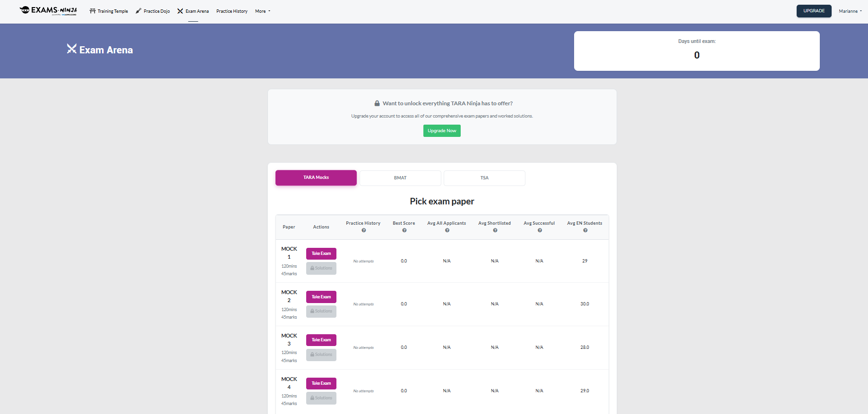Take Exam for MOCK 4

(x=321, y=383)
